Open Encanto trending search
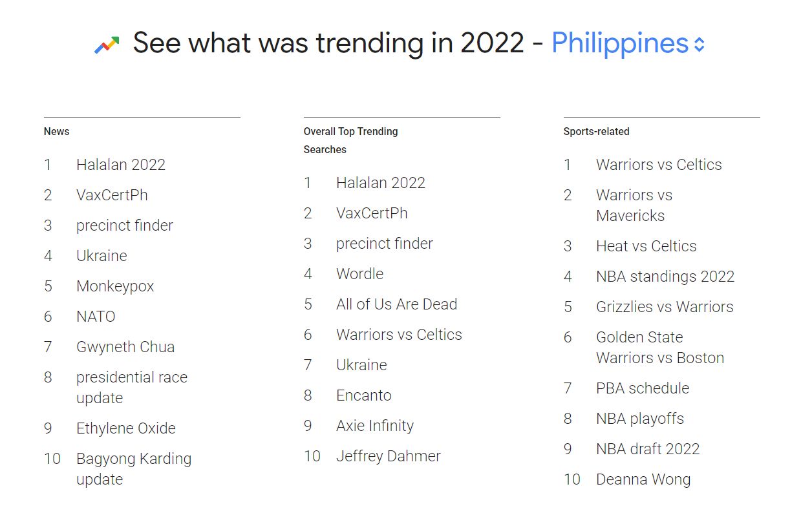 [363, 395]
